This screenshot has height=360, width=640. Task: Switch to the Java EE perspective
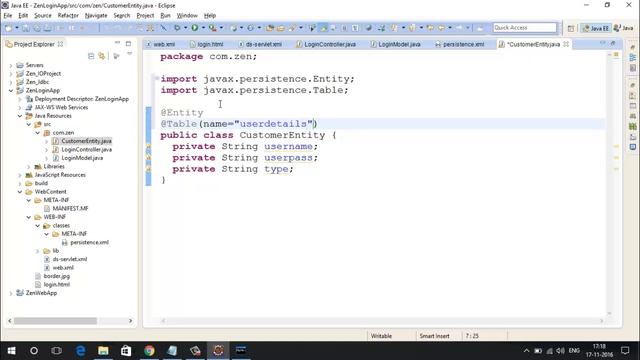coord(596,28)
